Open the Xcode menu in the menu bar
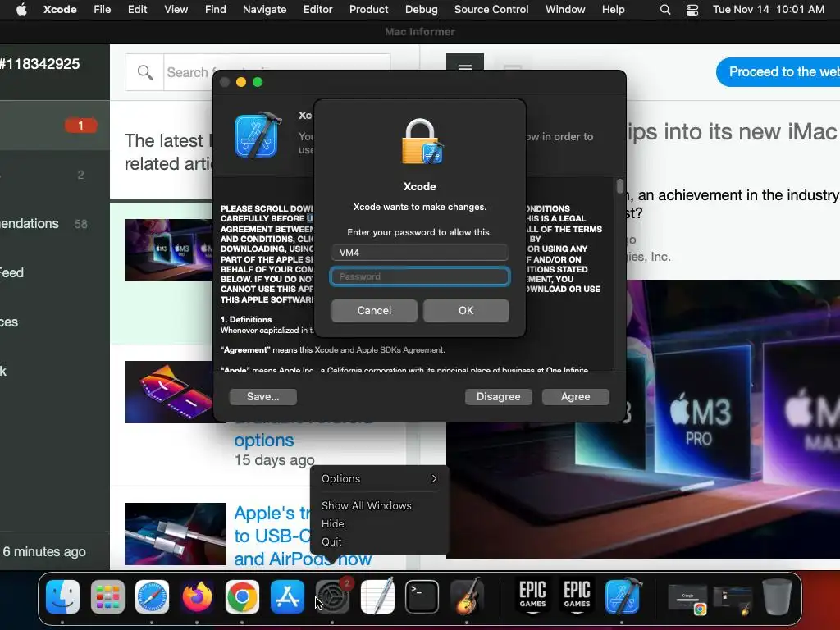Image resolution: width=840 pixels, height=630 pixels. (60, 9)
